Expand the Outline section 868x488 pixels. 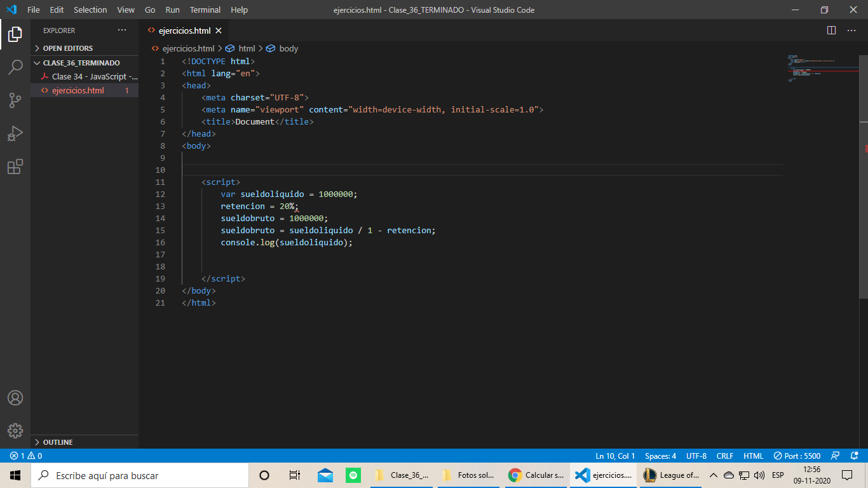click(x=85, y=442)
